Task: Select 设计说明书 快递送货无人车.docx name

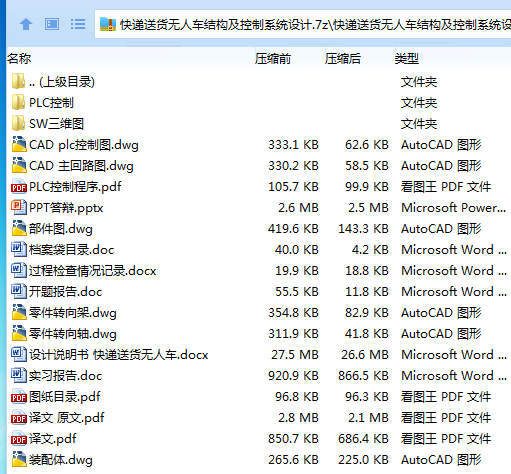Action: click(x=118, y=355)
